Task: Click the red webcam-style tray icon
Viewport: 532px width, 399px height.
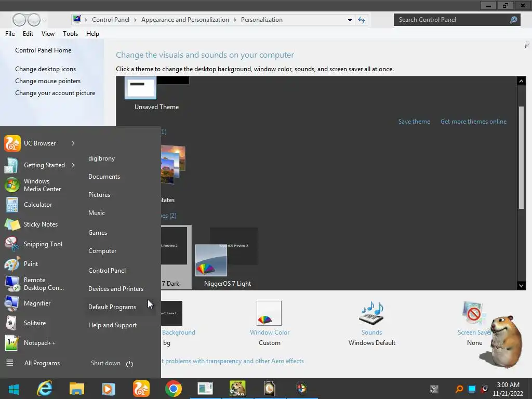Action: tap(485, 389)
